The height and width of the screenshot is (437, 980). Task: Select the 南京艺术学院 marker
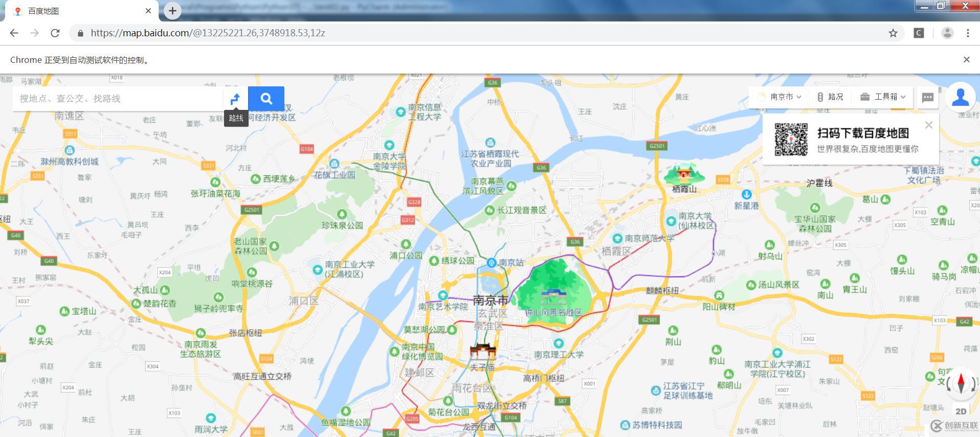click(443, 295)
